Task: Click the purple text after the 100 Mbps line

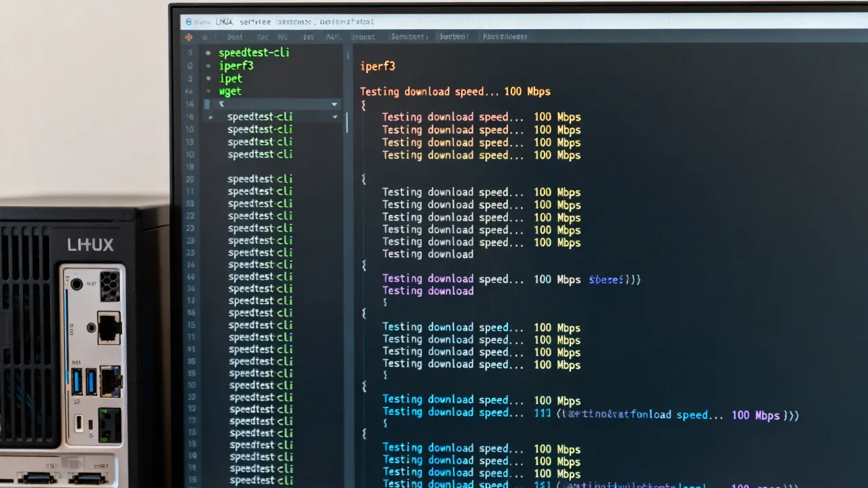Action: coord(614,279)
